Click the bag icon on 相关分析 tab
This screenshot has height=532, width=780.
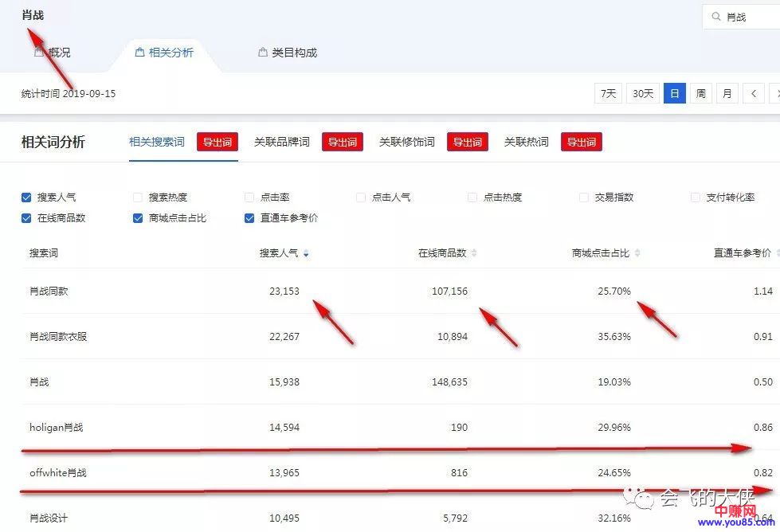[140, 53]
